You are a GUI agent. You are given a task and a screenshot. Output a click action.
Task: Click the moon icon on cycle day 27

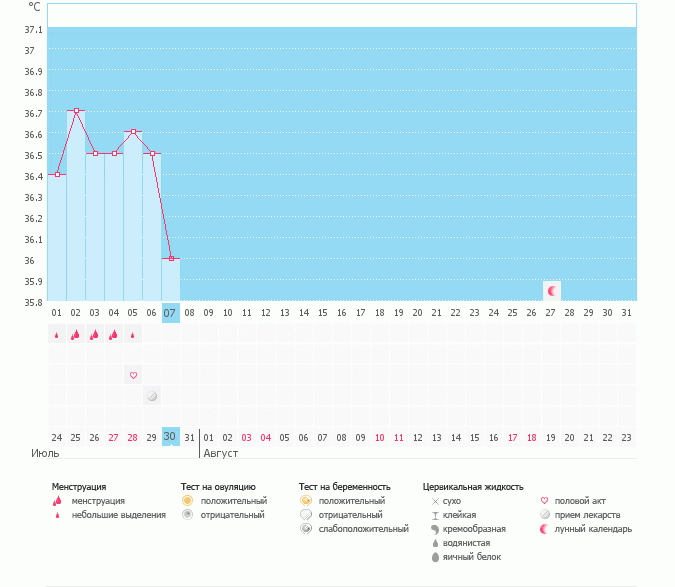click(550, 290)
